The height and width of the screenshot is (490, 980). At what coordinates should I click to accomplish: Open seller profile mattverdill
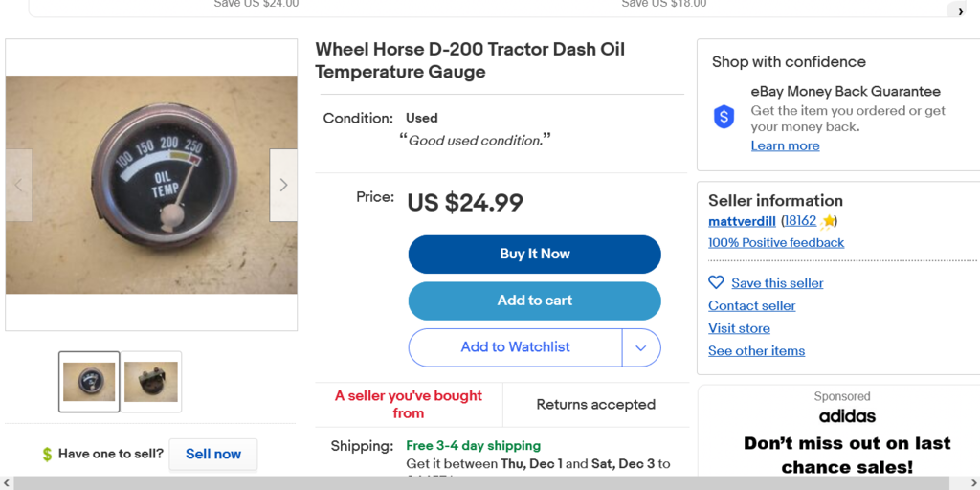coord(742,221)
